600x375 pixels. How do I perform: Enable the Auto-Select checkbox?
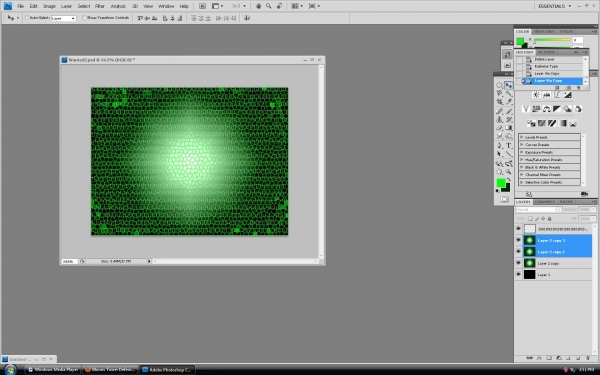pyautogui.click(x=27, y=18)
